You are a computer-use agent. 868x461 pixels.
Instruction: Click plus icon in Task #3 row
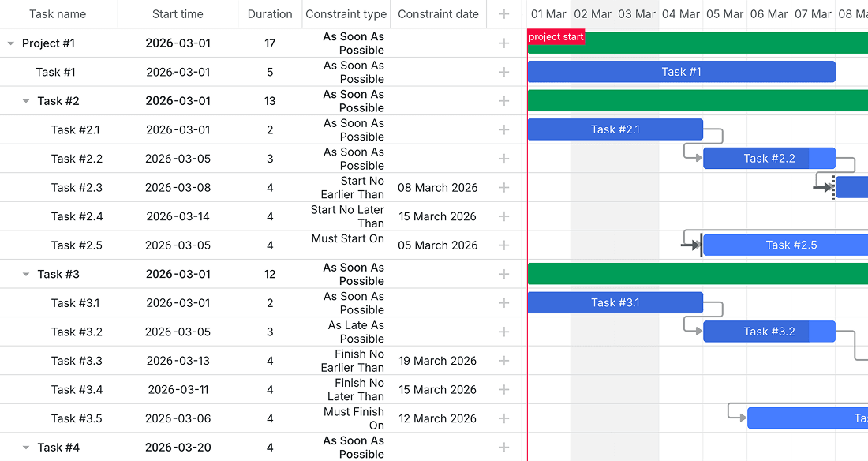click(x=503, y=274)
